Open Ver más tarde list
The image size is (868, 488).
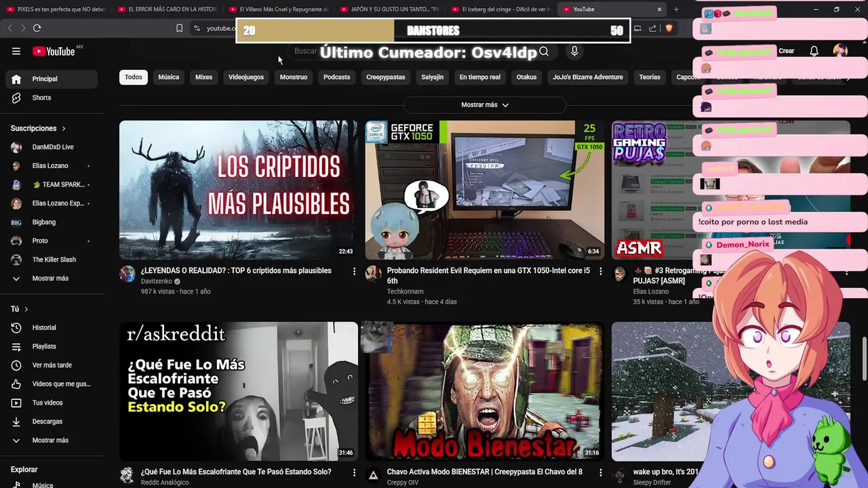pos(52,365)
